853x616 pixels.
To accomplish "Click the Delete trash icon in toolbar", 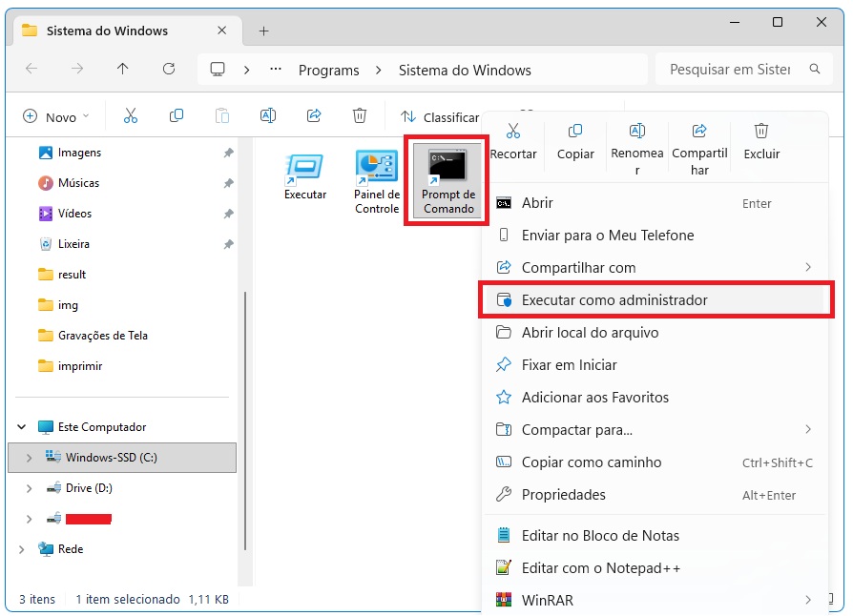I will click(360, 115).
